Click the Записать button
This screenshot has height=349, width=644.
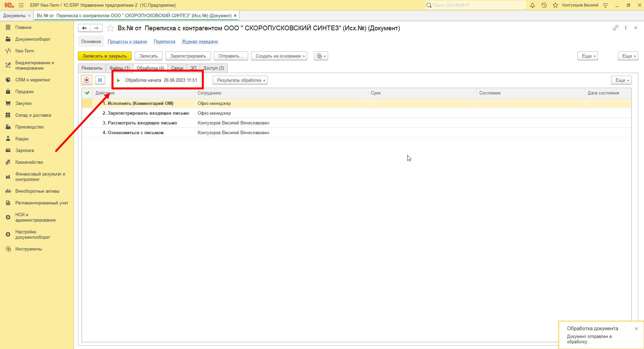pos(148,56)
